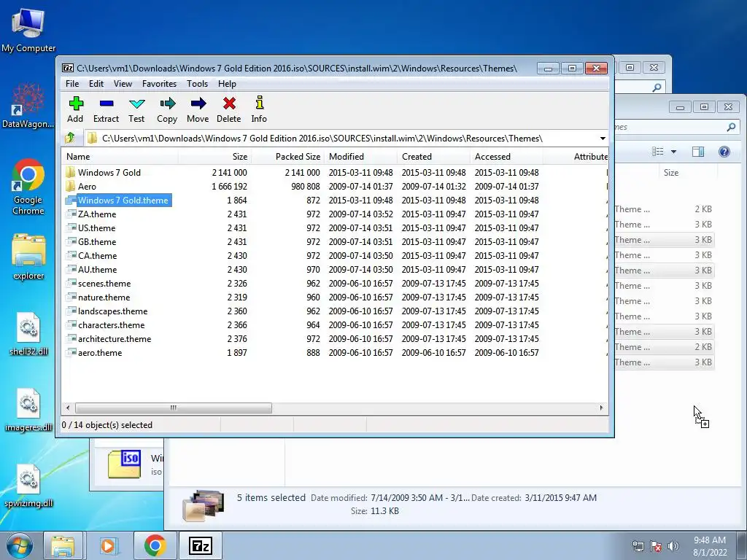This screenshot has height=560, width=747.
Task: Click the Windows Start button
Action: click(20, 545)
